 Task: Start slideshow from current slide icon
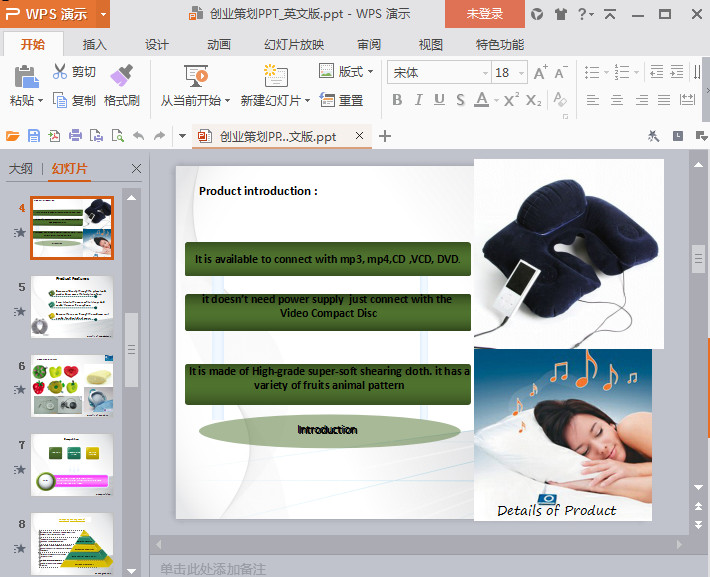tap(196, 76)
